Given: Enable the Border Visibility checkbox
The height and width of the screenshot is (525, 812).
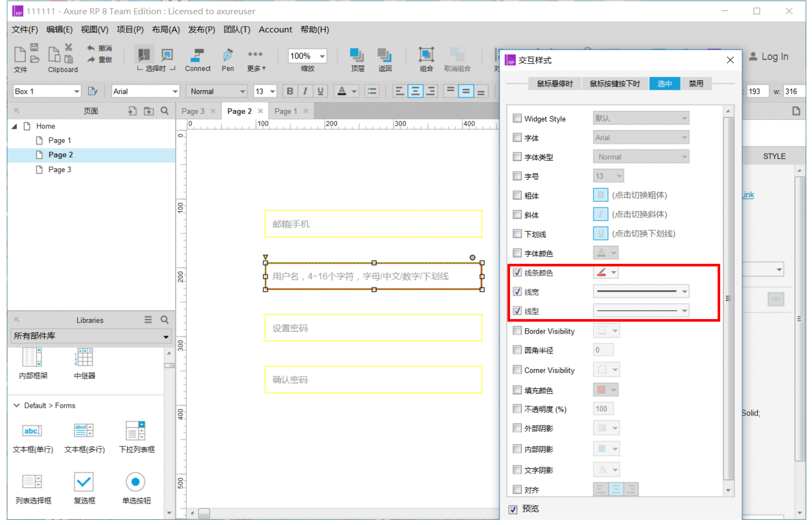Looking at the screenshot, I should [x=517, y=331].
